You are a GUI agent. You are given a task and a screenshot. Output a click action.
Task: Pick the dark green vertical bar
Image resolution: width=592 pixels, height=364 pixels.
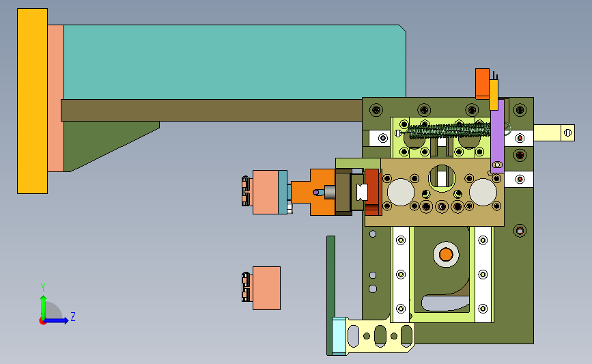coord(330,294)
